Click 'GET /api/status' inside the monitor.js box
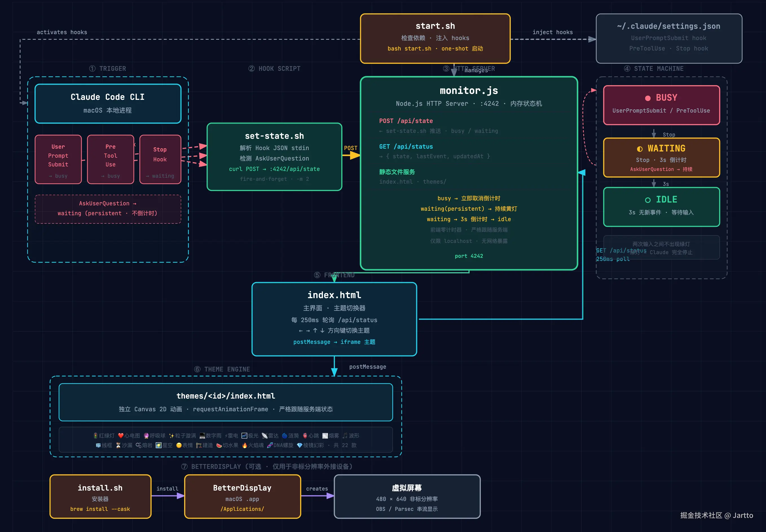This screenshot has height=532, width=766. click(406, 147)
